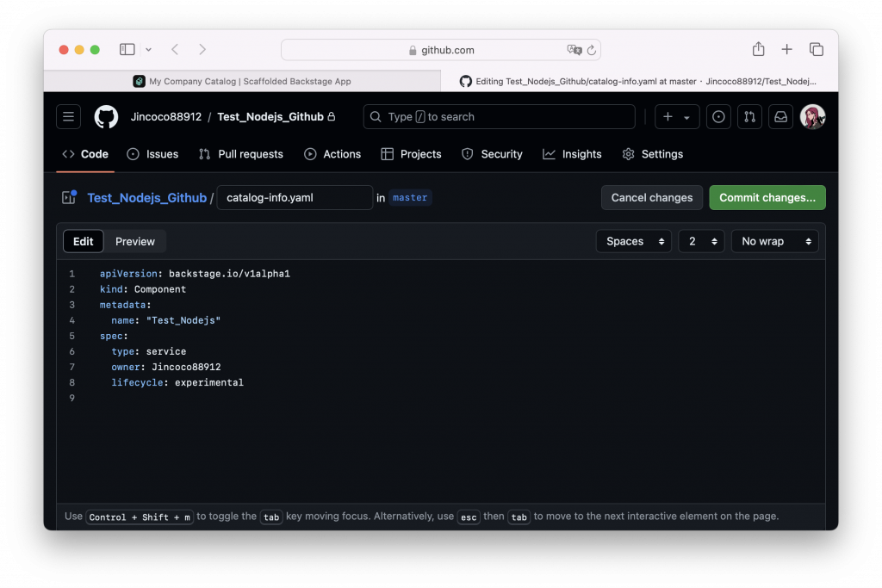Screen dimensions: 882x588
Task: Click line number 9 in the gutter
Action: tap(71, 398)
